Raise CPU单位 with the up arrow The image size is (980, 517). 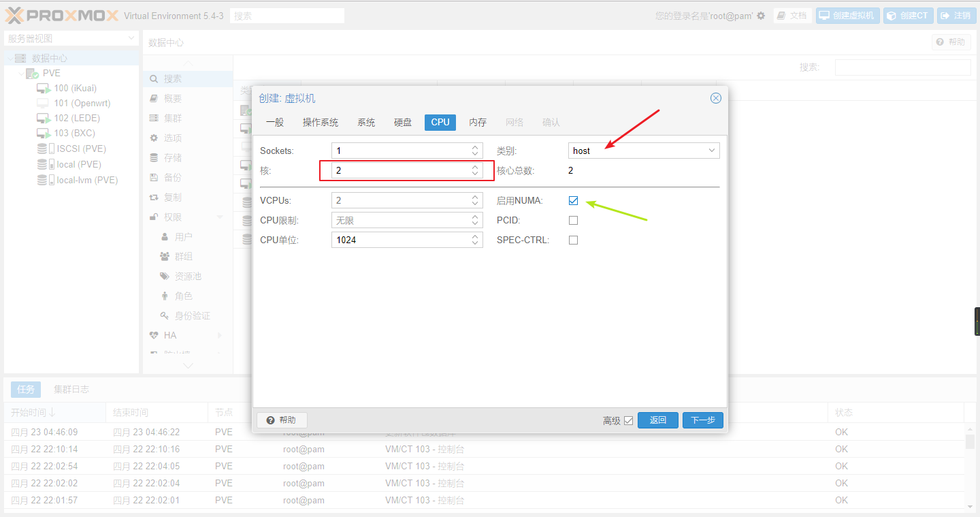(x=475, y=236)
